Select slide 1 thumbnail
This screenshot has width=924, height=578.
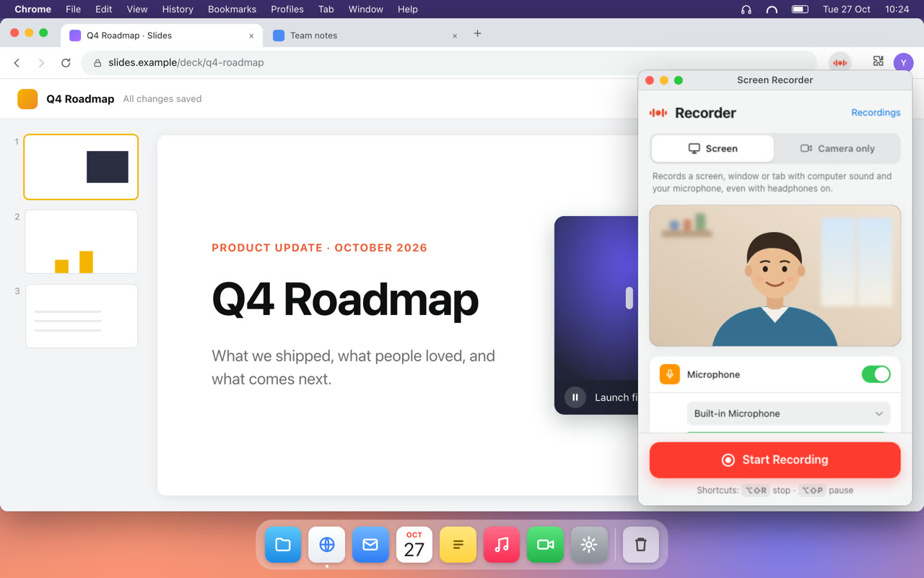(81, 167)
